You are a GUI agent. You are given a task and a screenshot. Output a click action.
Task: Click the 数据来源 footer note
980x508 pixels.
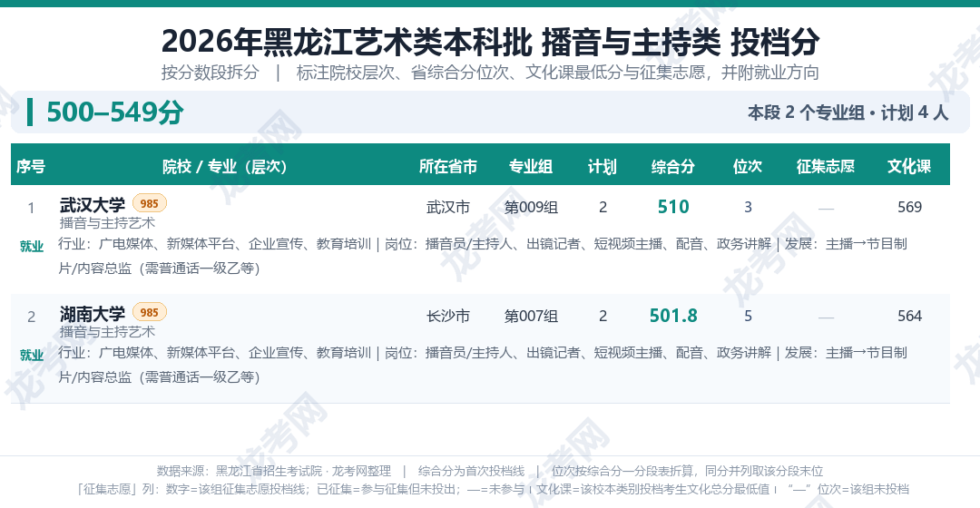[x=274, y=471]
